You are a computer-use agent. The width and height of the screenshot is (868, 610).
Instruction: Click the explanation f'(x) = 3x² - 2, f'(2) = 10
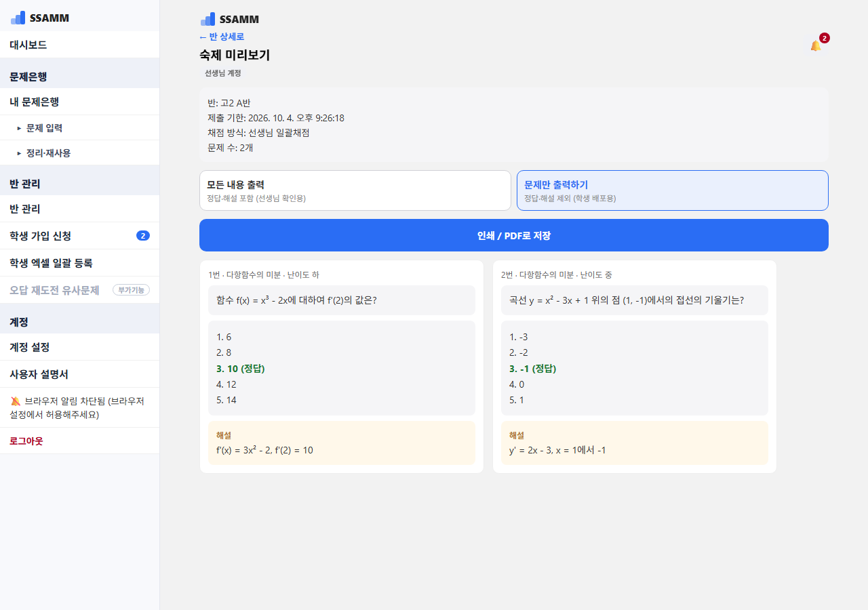(x=264, y=450)
